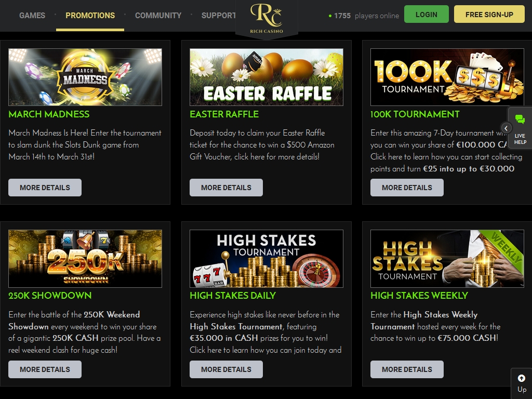Select the 100K Tournament banner thumbnail
532x399 pixels.
coord(447,77)
